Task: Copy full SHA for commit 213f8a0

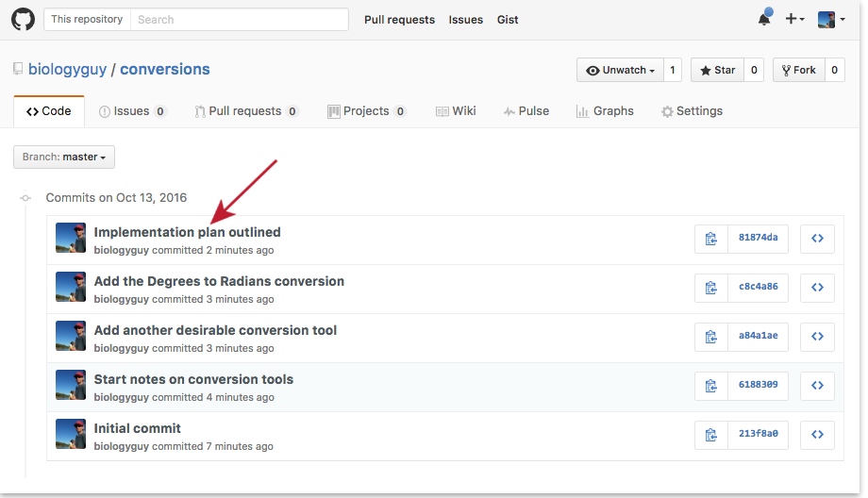Action: click(711, 435)
